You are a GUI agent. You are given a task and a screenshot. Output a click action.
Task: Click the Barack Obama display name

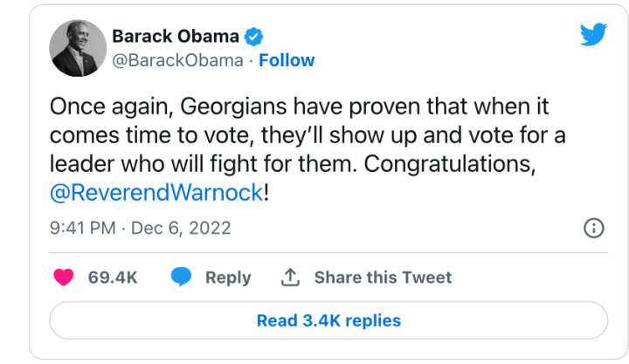(x=176, y=37)
